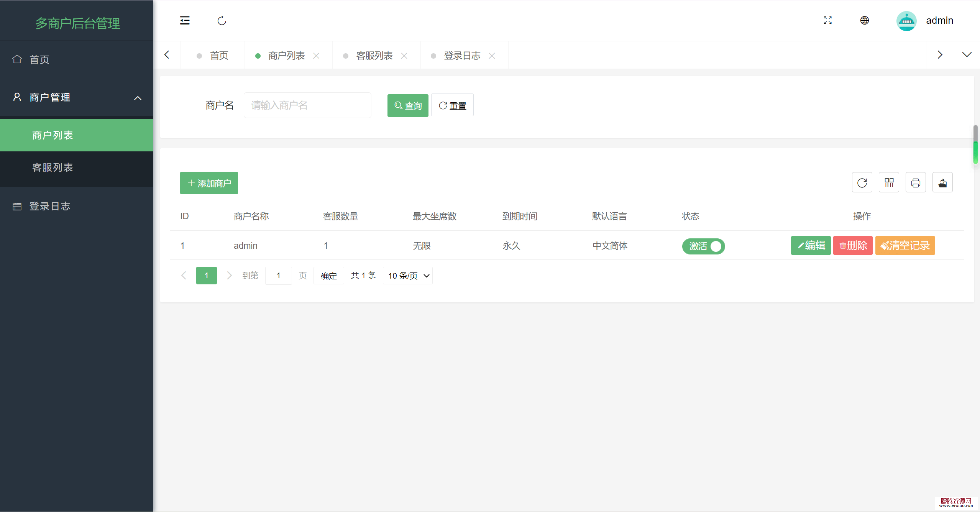This screenshot has height=512, width=980.
Task: Click the page vertical scrollbar thumb
Action: (x=975, y=145)
